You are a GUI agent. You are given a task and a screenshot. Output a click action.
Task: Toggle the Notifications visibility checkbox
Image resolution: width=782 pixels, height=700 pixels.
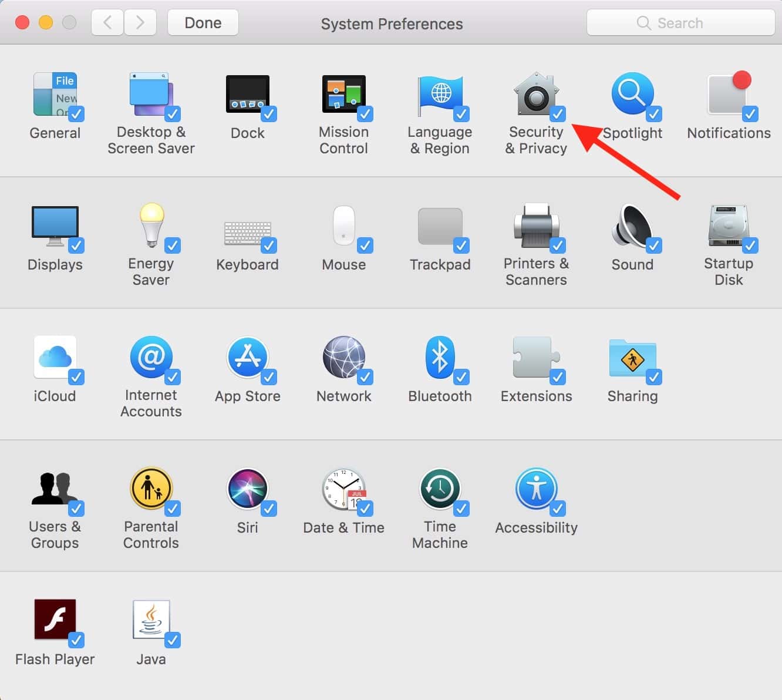(x=750, y=113)
